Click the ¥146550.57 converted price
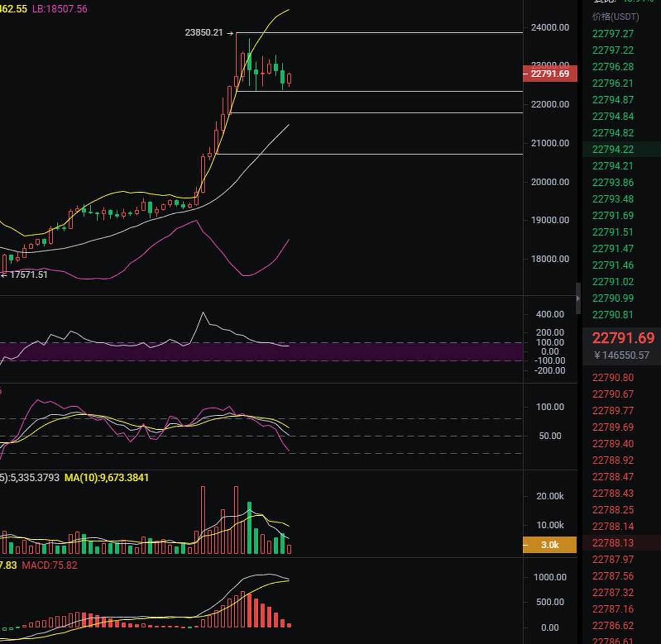This screenshot has width=661, height=644. tap(621, 355)
